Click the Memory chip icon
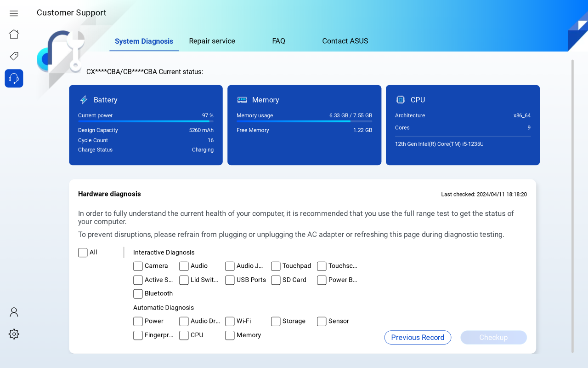 click(x=242, y=99)
